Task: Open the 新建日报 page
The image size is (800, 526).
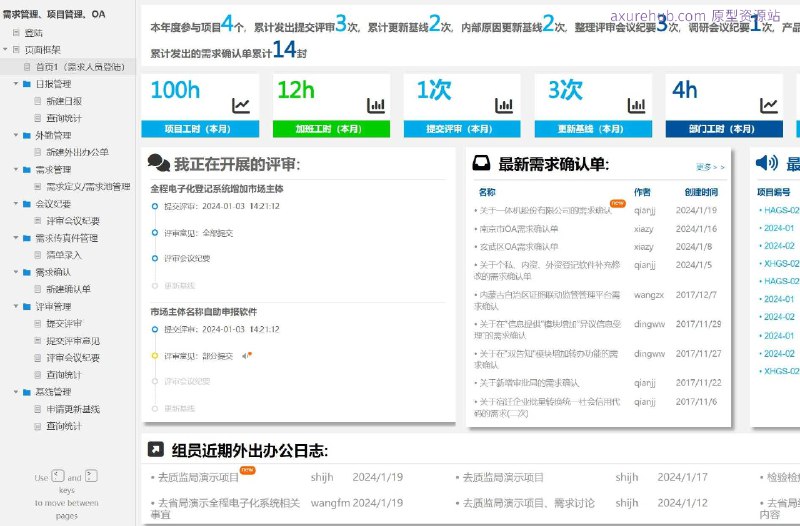Action: pos(64,101)
